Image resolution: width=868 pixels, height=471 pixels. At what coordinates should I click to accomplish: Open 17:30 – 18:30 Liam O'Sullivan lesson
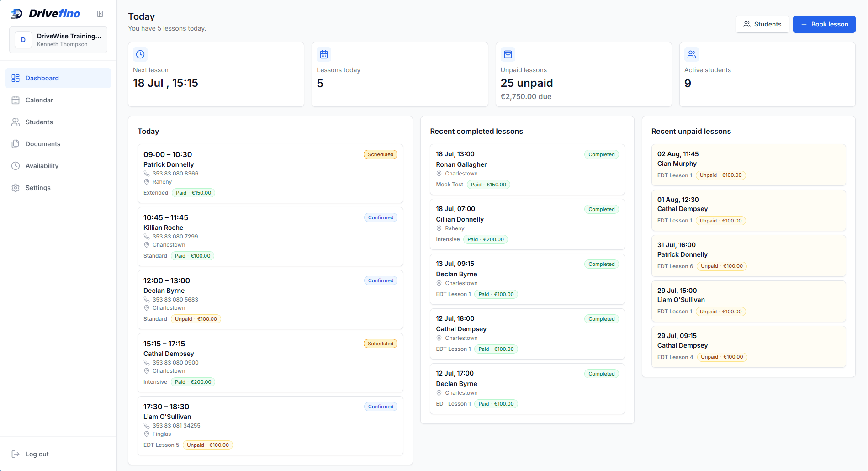[x=270, y=426]
